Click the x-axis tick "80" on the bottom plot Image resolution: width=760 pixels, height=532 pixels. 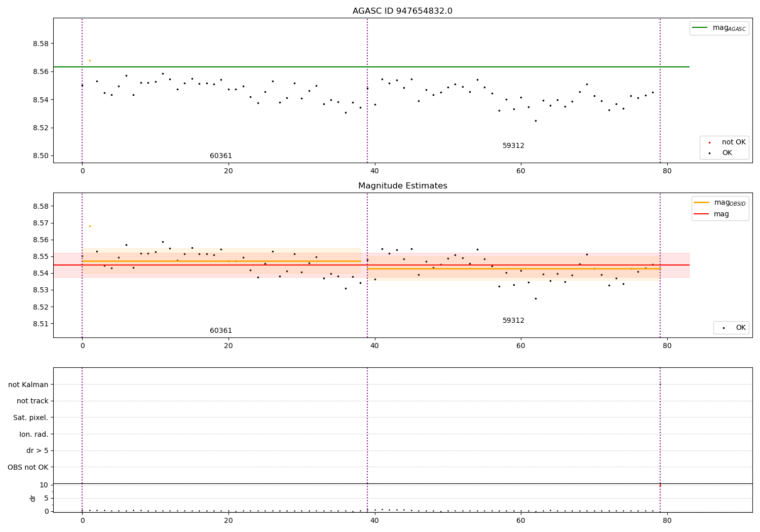(x=667, y=520)
